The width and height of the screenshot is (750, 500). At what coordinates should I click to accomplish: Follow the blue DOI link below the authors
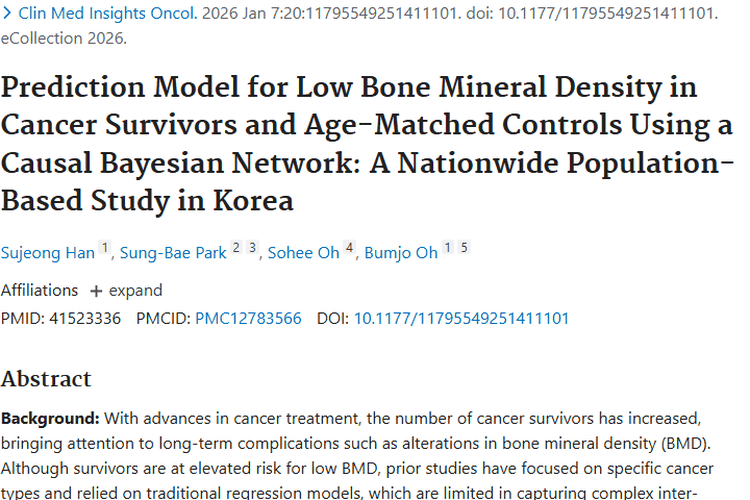(x=461, y=319)
